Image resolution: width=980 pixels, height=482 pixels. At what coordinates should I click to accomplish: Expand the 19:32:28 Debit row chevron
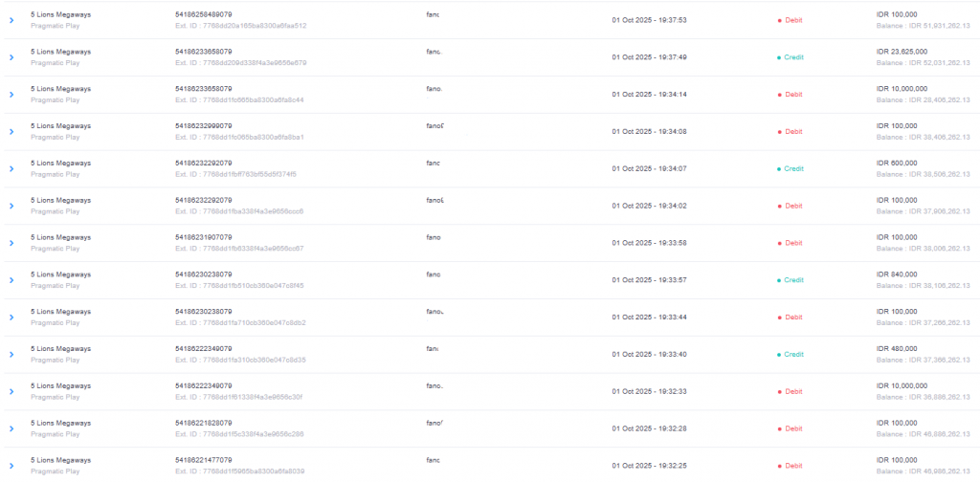click(x=11, y=429)
